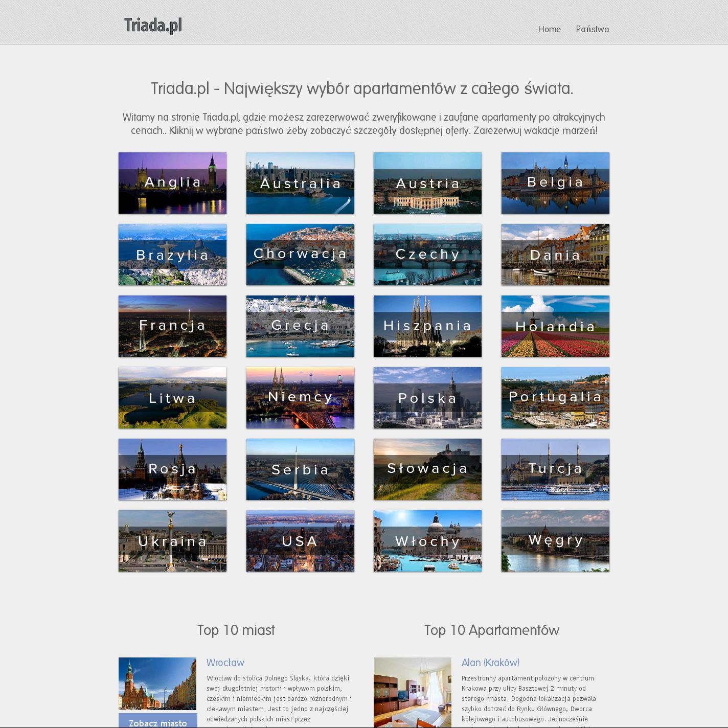Open the Węgry country tile
This screenshot has width=728, height=728.
[555, 541]
